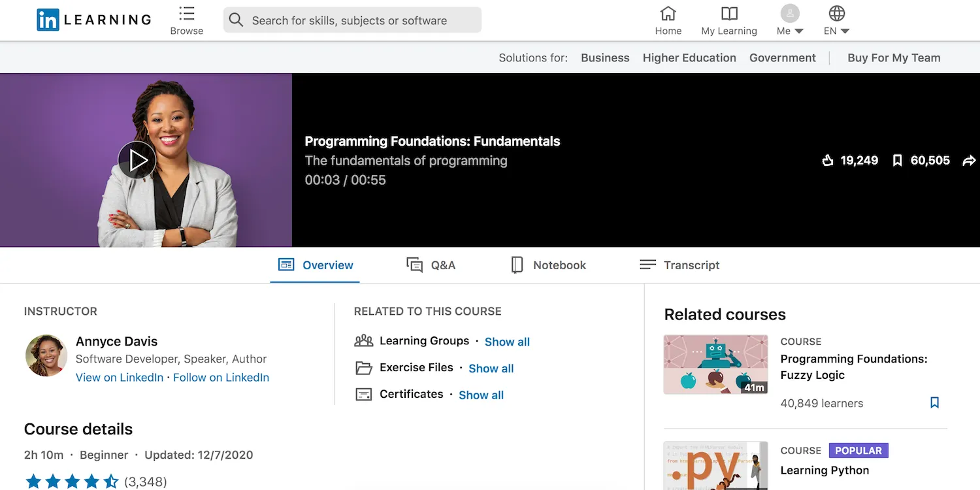Select the Transcript tab

tap(679, 265)
